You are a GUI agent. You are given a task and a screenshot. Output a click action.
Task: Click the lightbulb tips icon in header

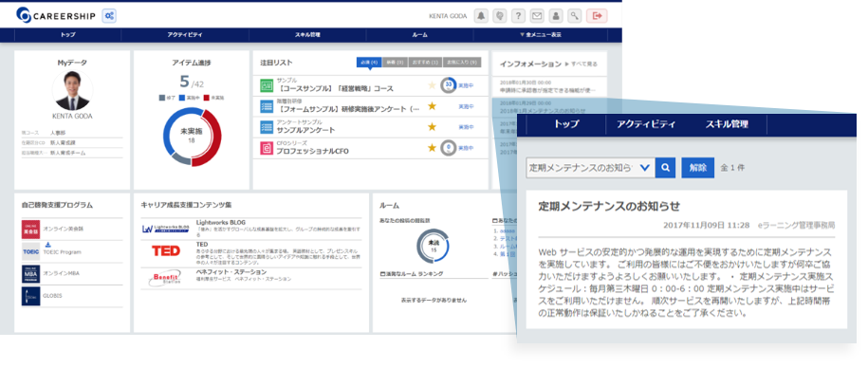499,15
